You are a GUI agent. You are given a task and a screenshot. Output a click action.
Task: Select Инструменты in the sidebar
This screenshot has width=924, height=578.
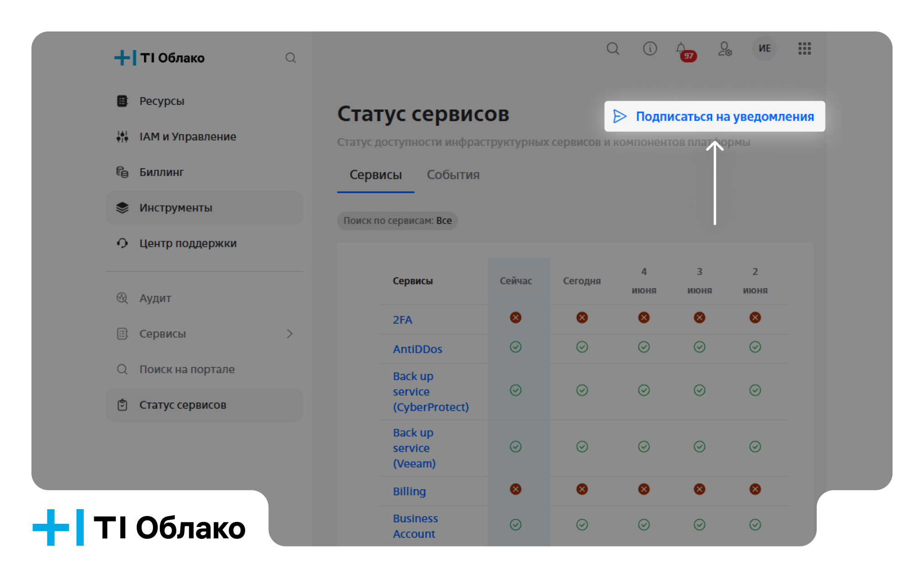(204, 207)
